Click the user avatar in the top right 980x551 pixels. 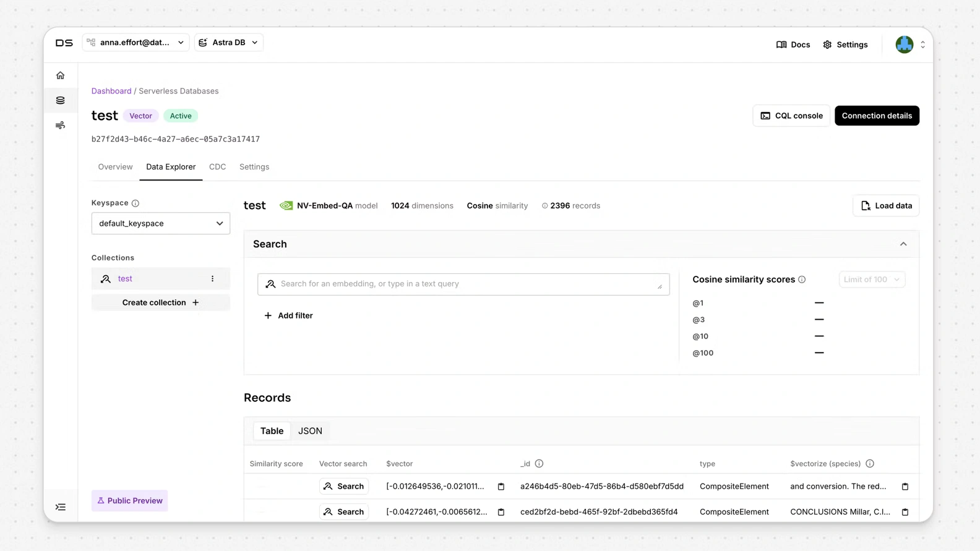[904, 45]
